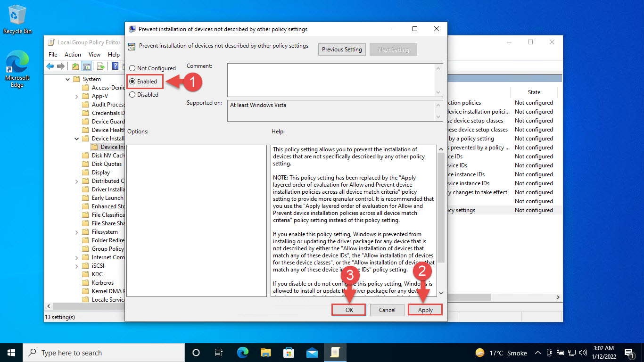Open Microsoft Store from the taskbar

289,353
